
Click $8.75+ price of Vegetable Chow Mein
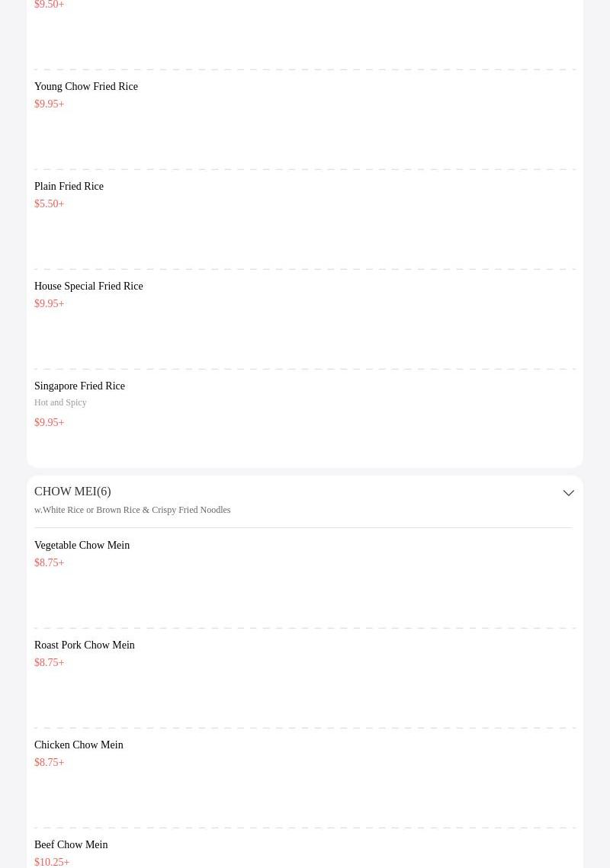(x=50, y=562)
